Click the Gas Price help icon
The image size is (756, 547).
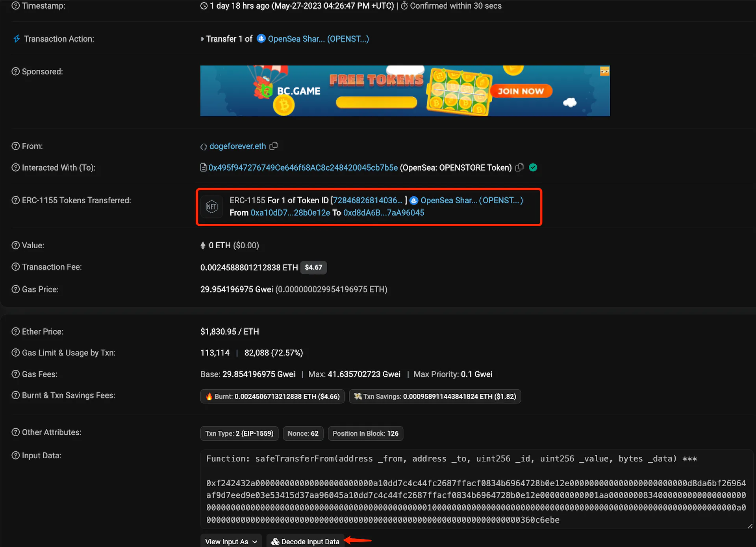[x=15, y=289]
